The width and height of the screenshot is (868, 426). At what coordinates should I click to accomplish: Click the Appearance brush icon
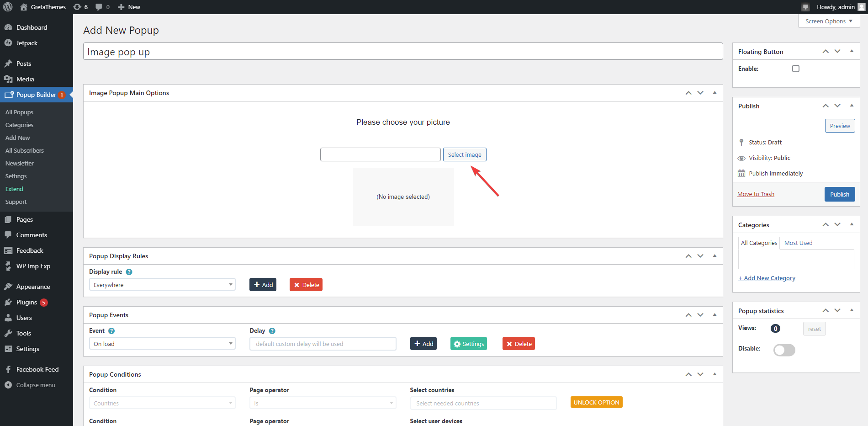(x=8, y=287)
